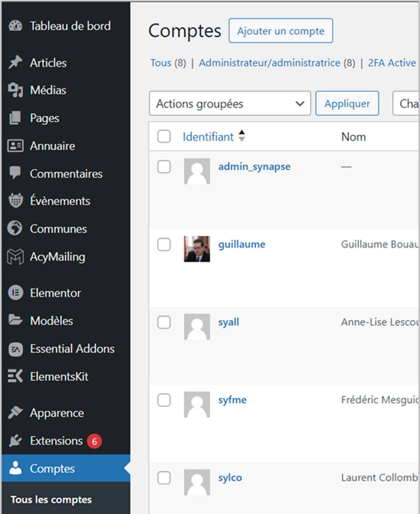Sort by the Identifiant column header
This screenshot has width=420, height=514.
click(208, 137)
